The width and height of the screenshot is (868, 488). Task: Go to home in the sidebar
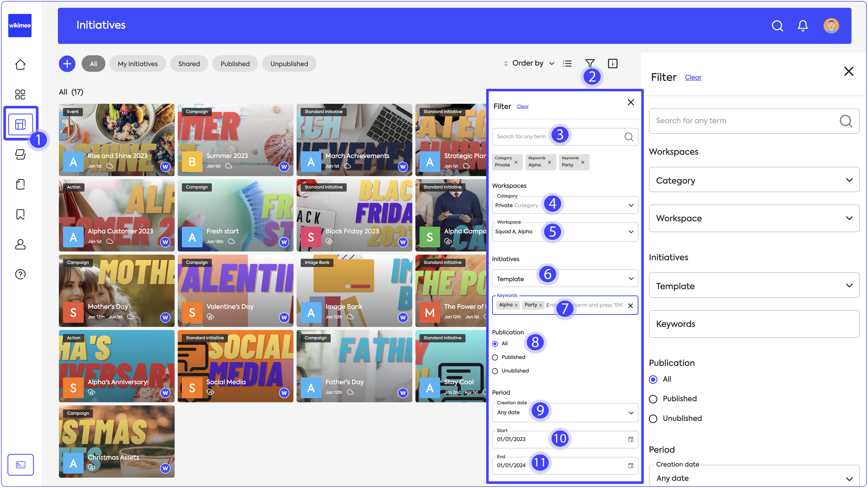point(20,64)
